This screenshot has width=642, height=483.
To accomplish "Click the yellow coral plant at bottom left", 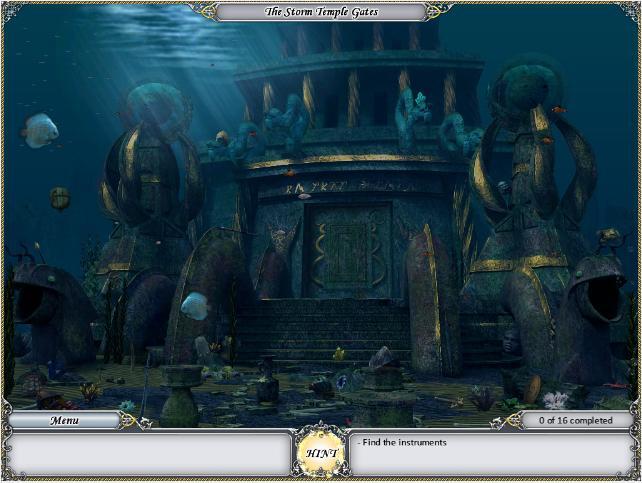I will click(90, 391).
